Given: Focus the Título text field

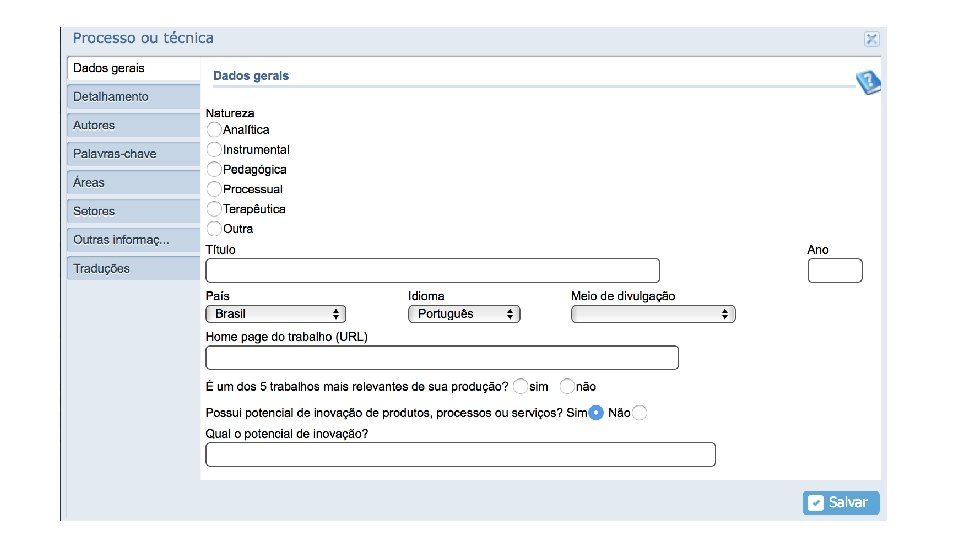Looking at the screenshot, I should coord(433,271).
